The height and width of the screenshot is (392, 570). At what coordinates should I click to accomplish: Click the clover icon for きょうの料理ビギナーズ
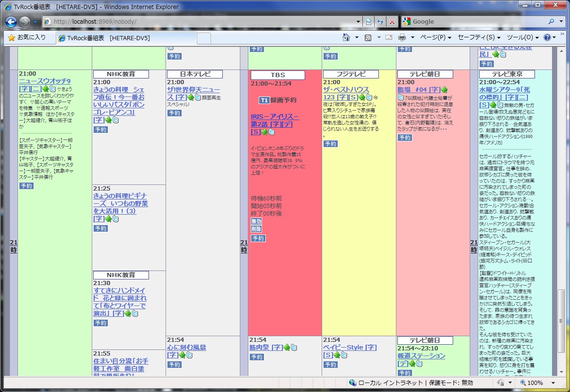point(108,219)
